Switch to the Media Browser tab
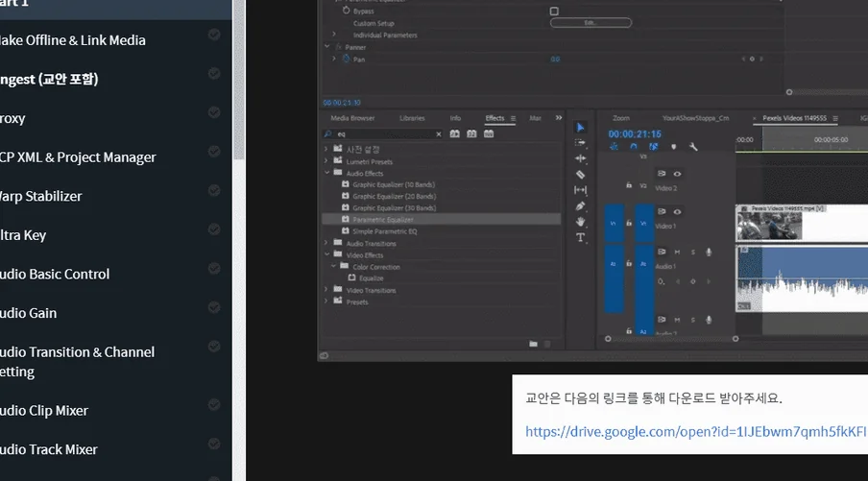Screen dimensions: 868x481 tap(352, 118)
